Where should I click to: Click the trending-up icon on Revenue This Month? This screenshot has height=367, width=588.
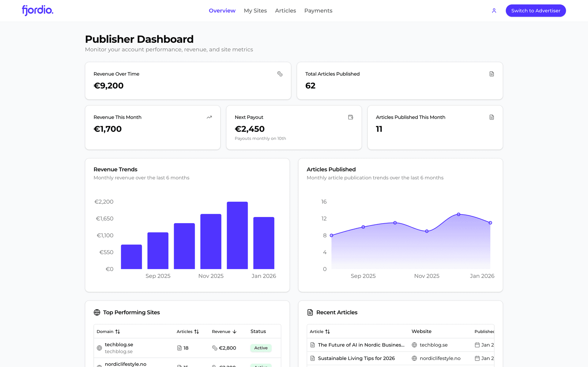[x=209, y=117]
